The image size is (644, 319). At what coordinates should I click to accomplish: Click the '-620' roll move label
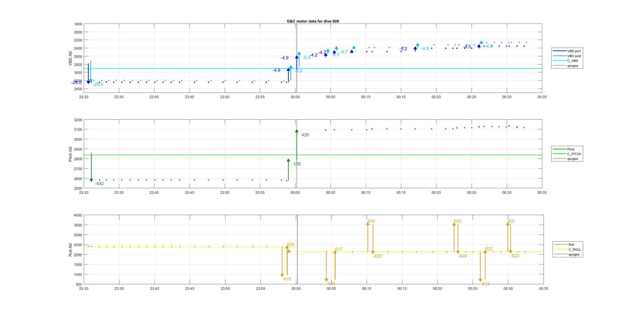point(378,256)
